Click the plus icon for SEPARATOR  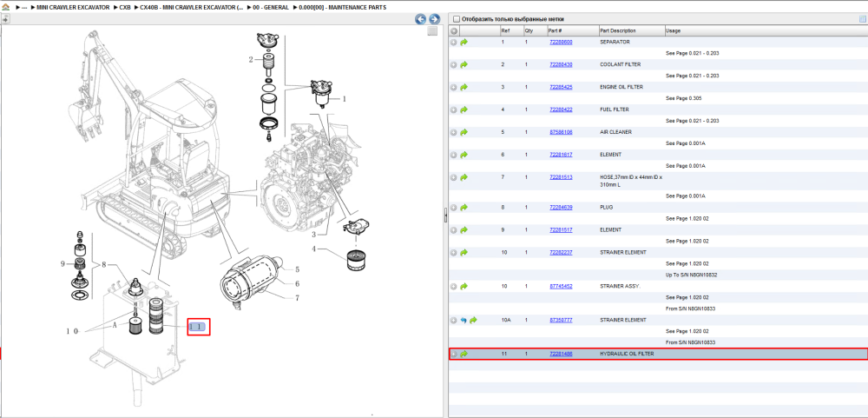453,42
